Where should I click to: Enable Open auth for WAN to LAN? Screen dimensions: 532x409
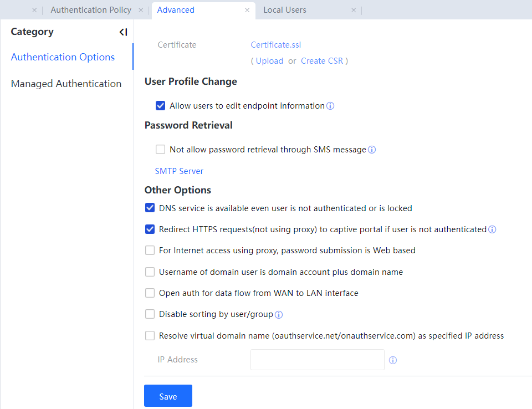(150, 293)
